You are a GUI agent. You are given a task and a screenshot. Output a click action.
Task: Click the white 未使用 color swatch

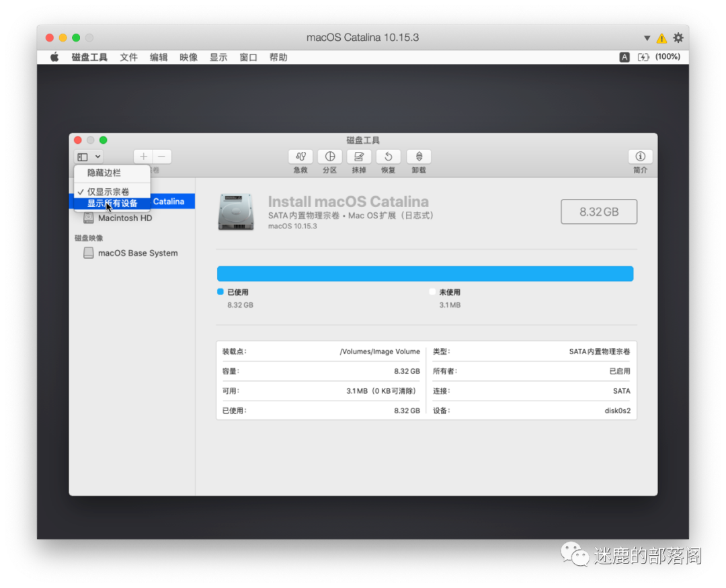coord(432,292)
